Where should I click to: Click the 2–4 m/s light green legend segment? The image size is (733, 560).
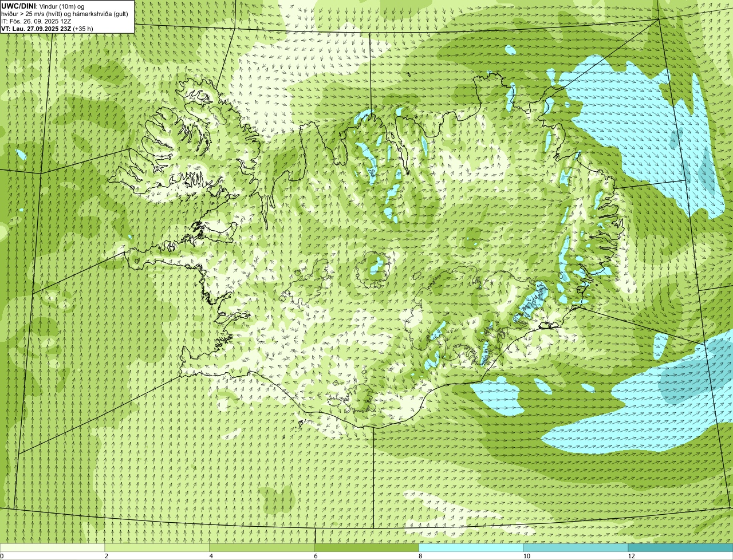pyautogui.click(x=157, y=548)
